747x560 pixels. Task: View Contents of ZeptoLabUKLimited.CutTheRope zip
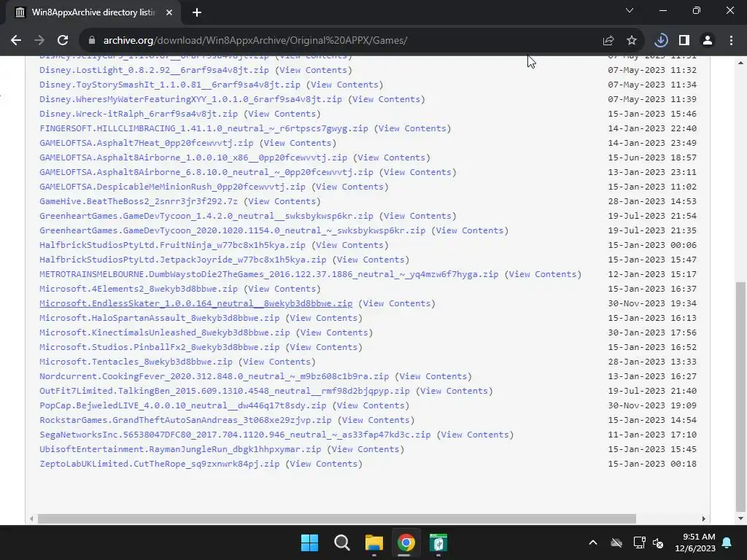[324, 464]
